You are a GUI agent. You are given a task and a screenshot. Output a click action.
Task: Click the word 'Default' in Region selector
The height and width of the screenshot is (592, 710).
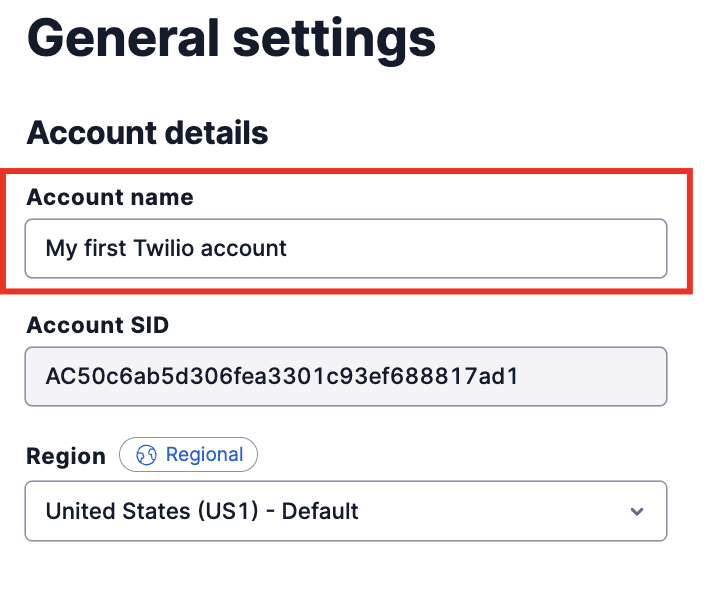(320, 511)
